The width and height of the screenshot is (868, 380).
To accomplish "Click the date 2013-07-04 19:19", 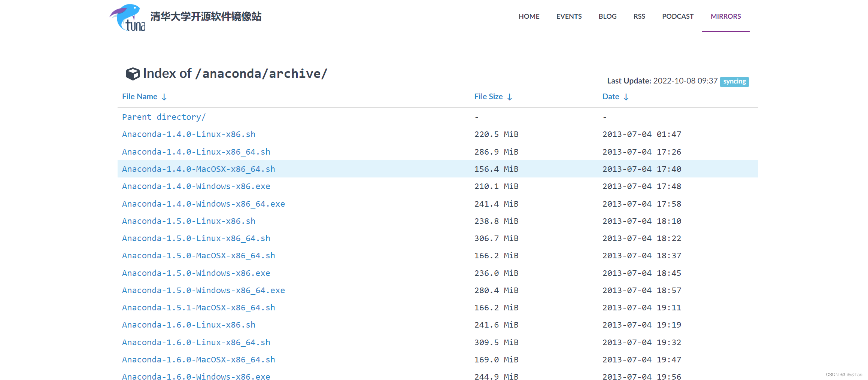I will tap(642, 325).
